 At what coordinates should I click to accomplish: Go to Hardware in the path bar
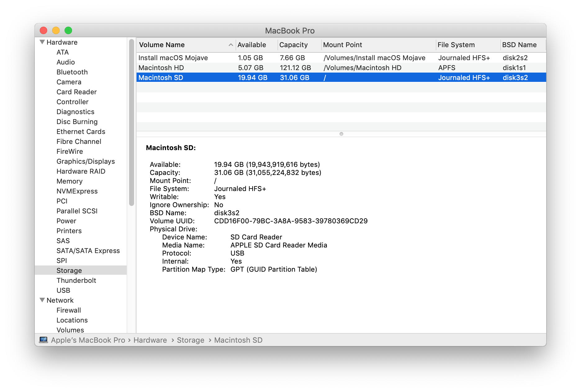150,340
